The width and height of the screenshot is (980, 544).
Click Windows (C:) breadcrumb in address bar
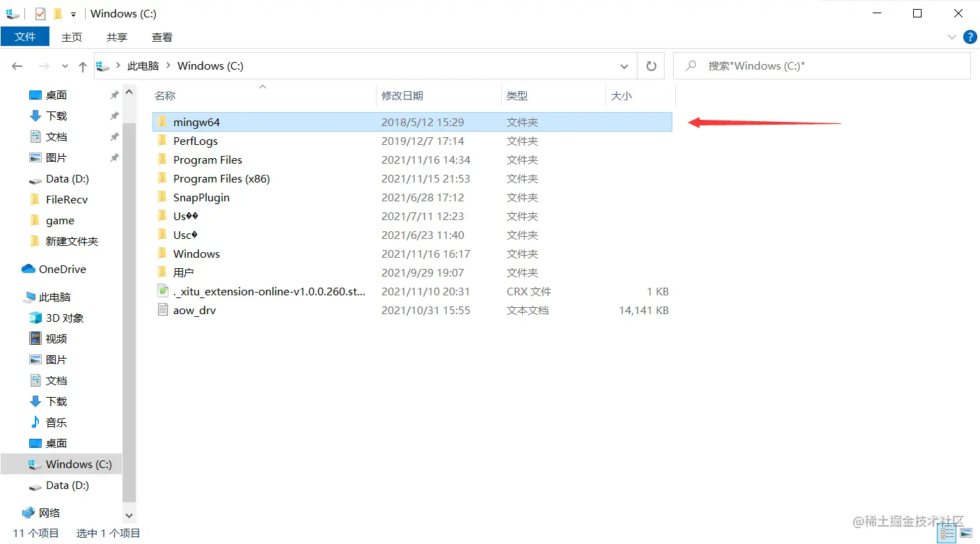coord(210,66)
